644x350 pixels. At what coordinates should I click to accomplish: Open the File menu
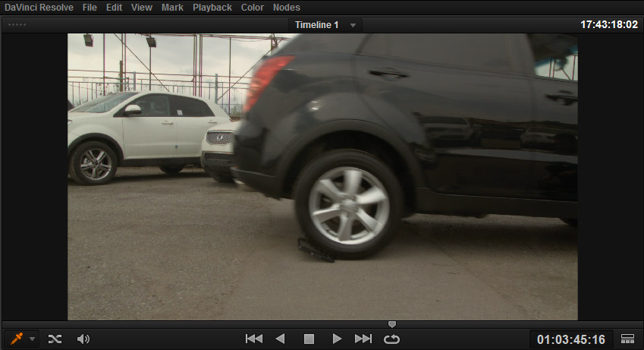(90, 8)
